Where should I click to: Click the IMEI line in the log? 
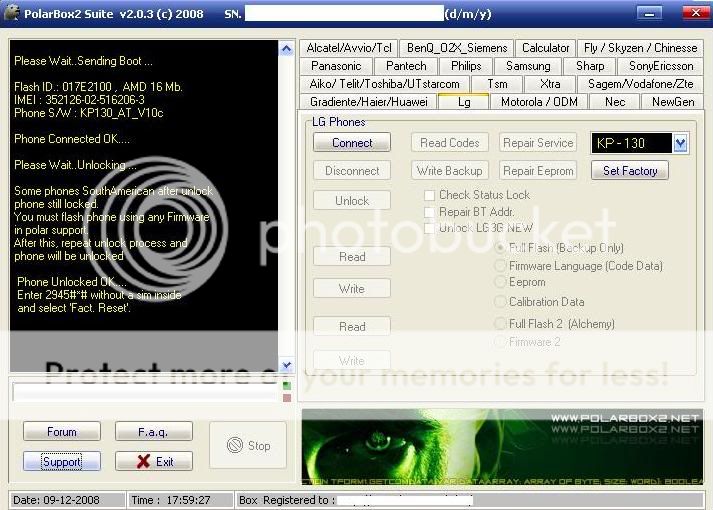point(79,100)
